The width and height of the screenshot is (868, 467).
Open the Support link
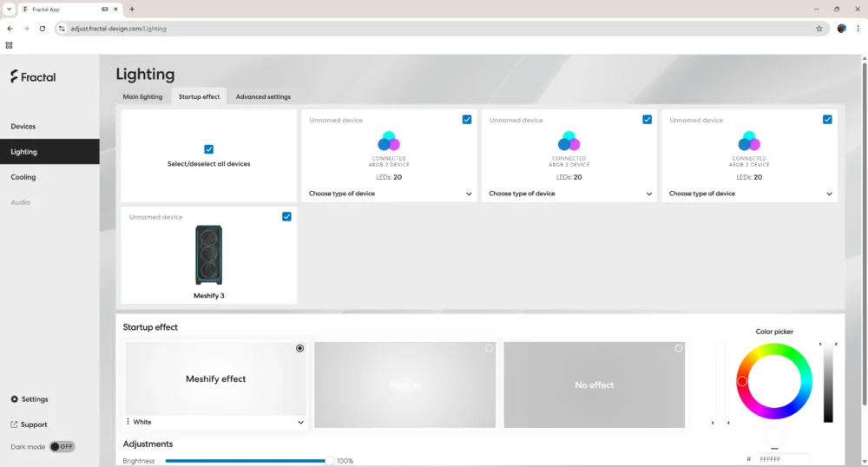(x=29, y=424)
